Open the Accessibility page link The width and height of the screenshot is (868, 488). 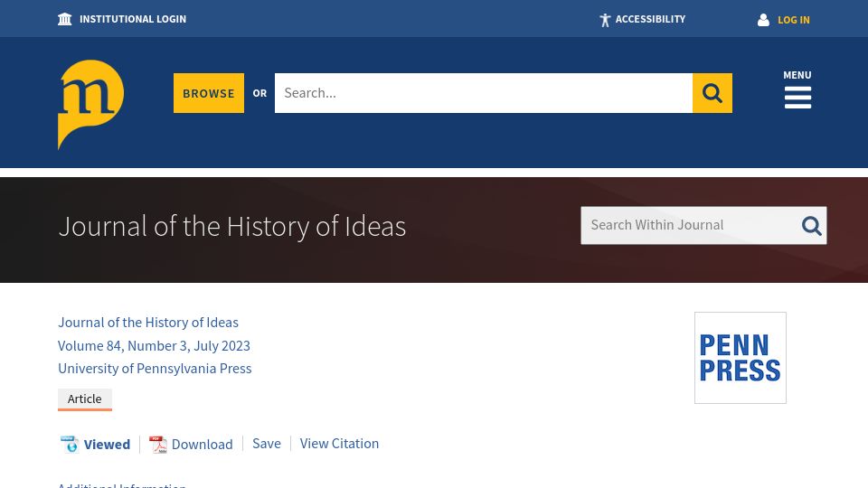(x=650, y=19)
